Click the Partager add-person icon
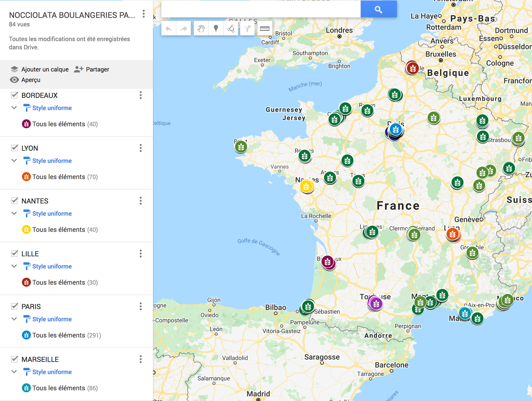532x401 pixels. pos(78,69)
